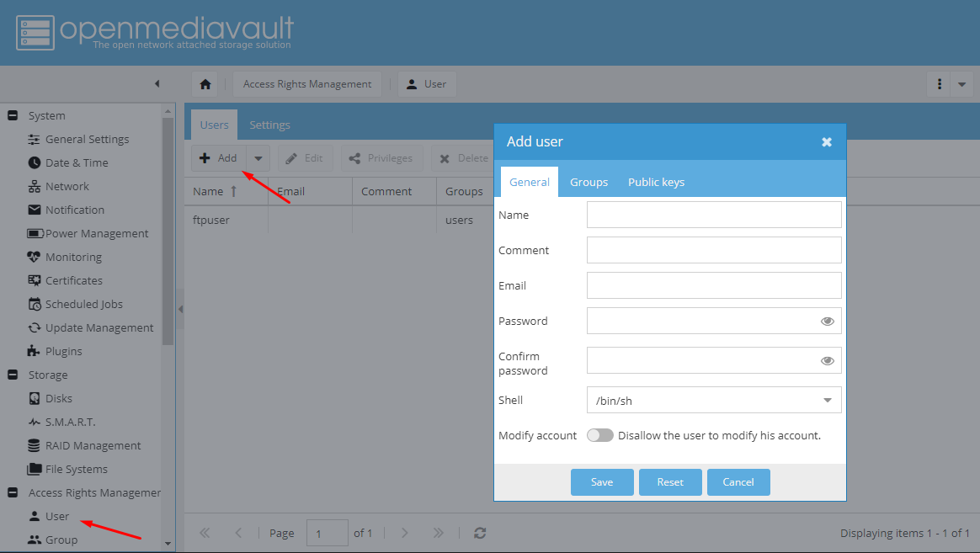Open the three-dot menu at top right
This screenshot has width=980, height=553.
click(939, 84)
